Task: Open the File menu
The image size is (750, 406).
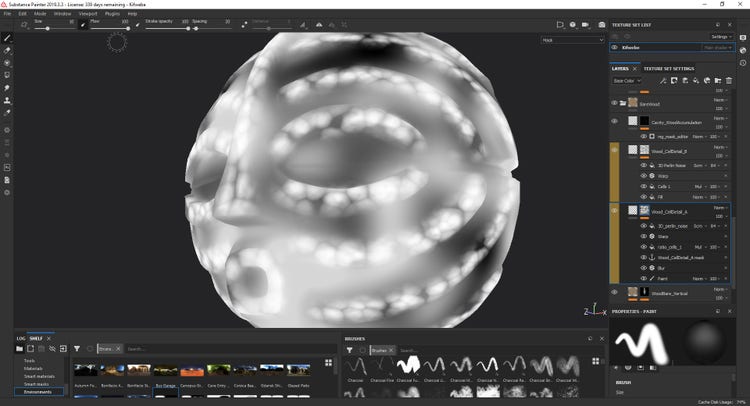Action: [x=7, y=14]
